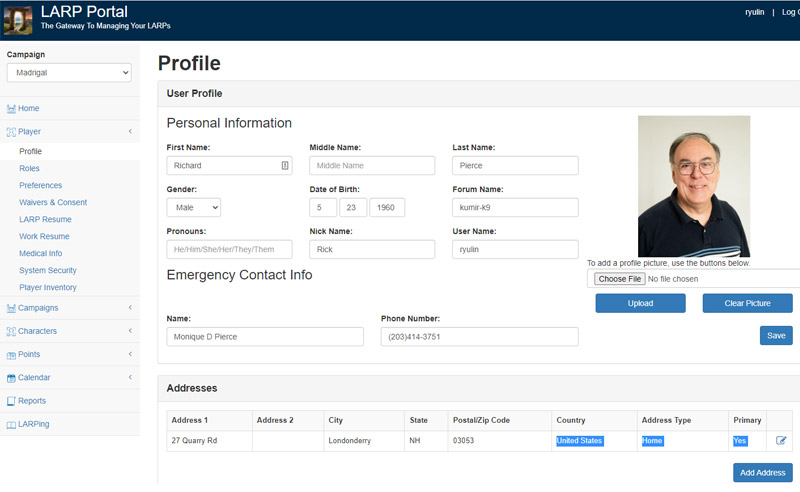Viewport: 800px width, 492px height.
Task: Click the autofill icon in First Name field
Action: [284, 166]
